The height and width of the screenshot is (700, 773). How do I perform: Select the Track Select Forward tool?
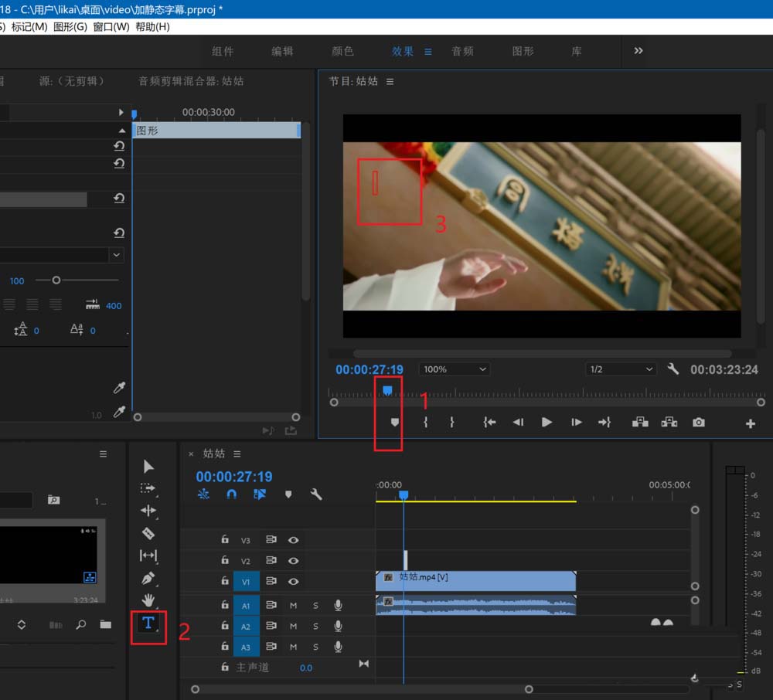coord(148,488)
